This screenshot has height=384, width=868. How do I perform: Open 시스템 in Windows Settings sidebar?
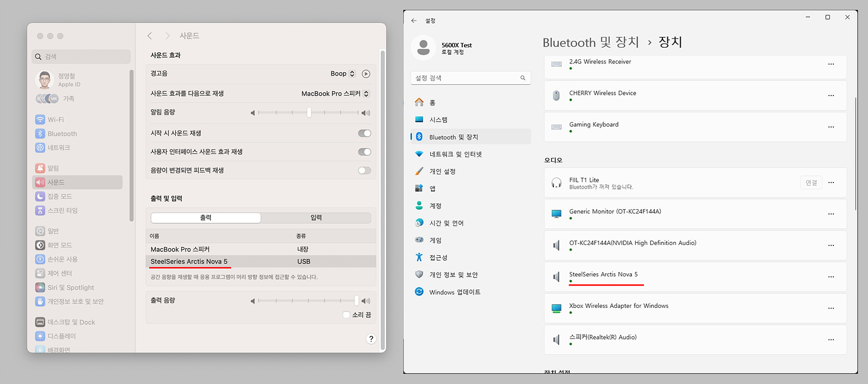[x=470, y=119]
